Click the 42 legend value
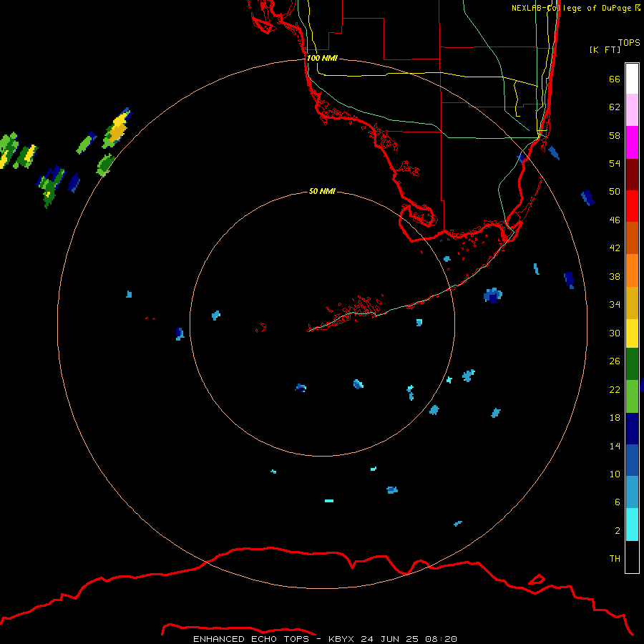Viewport: 644px width, 644px height. point(615,248)
